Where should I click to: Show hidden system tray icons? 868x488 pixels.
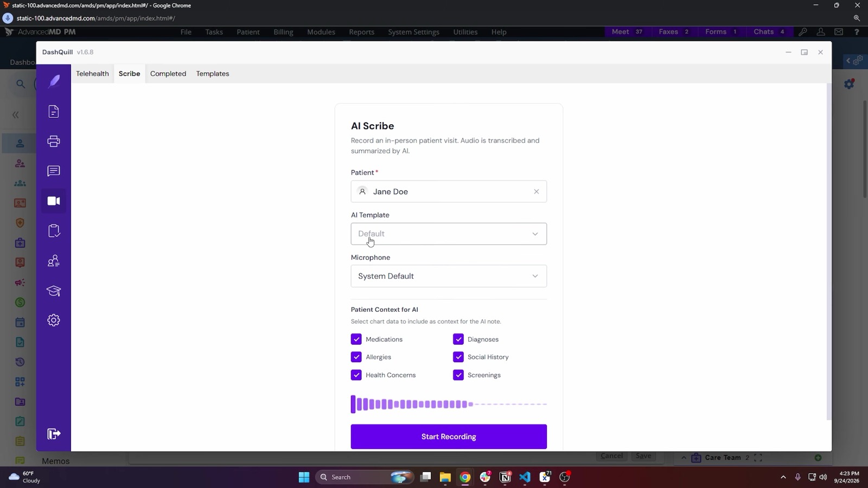783,477
